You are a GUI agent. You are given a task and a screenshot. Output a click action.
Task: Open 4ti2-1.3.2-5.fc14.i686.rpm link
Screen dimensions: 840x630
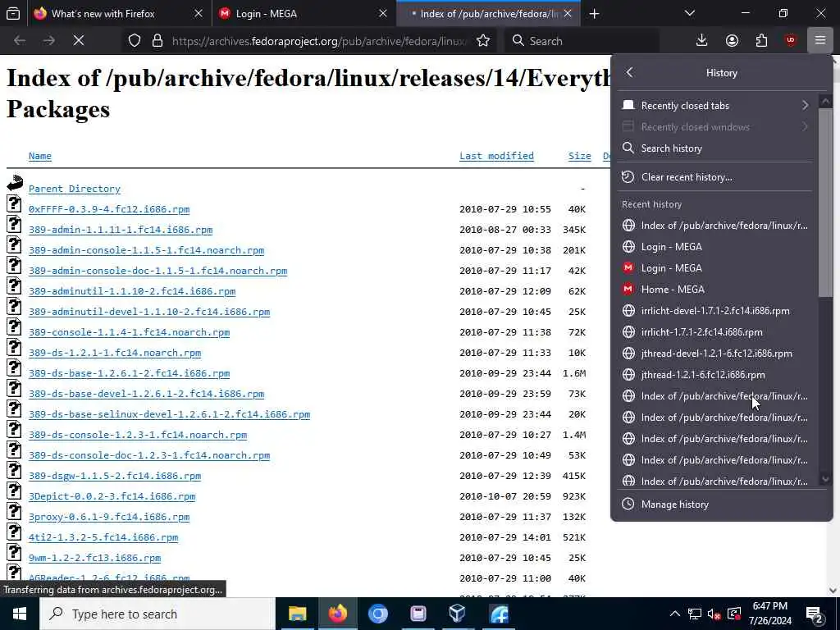(103, 537)
